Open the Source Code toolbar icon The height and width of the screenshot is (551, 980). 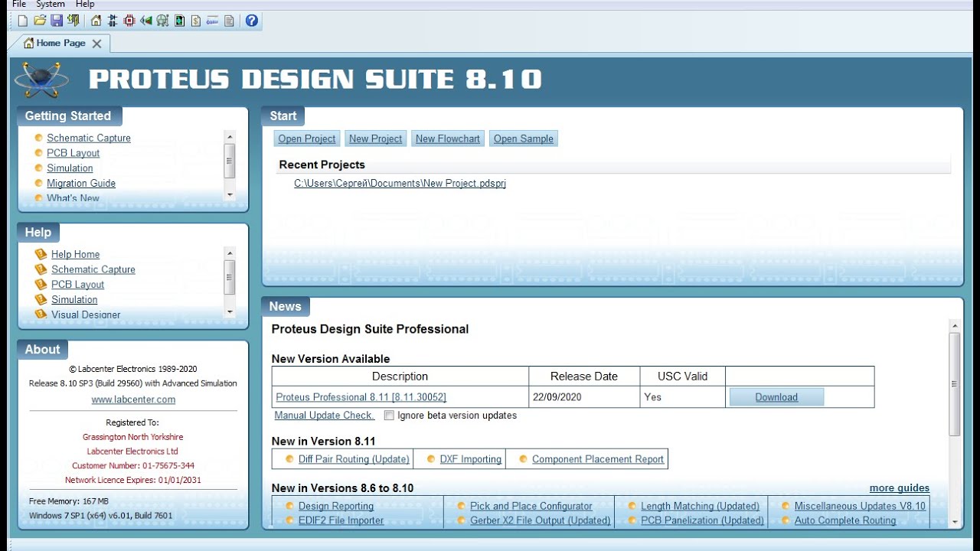tap(212, 21)
